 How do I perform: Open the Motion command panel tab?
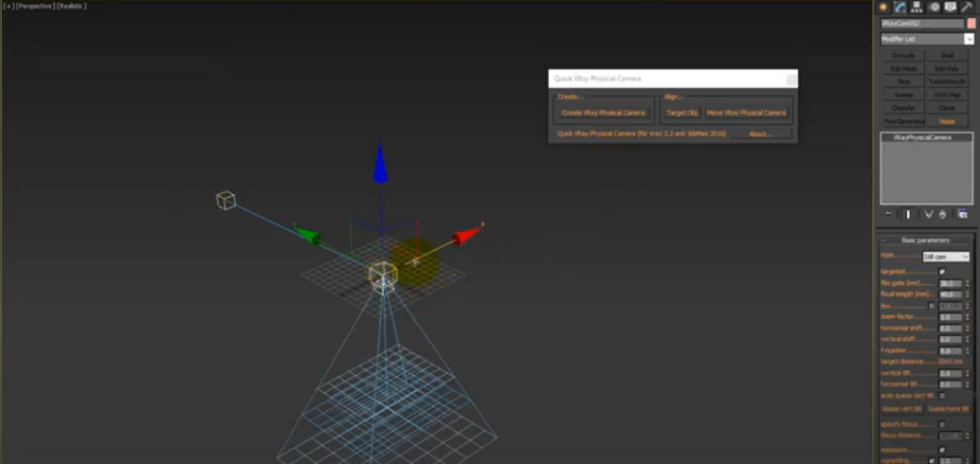(x=935, y=7)
